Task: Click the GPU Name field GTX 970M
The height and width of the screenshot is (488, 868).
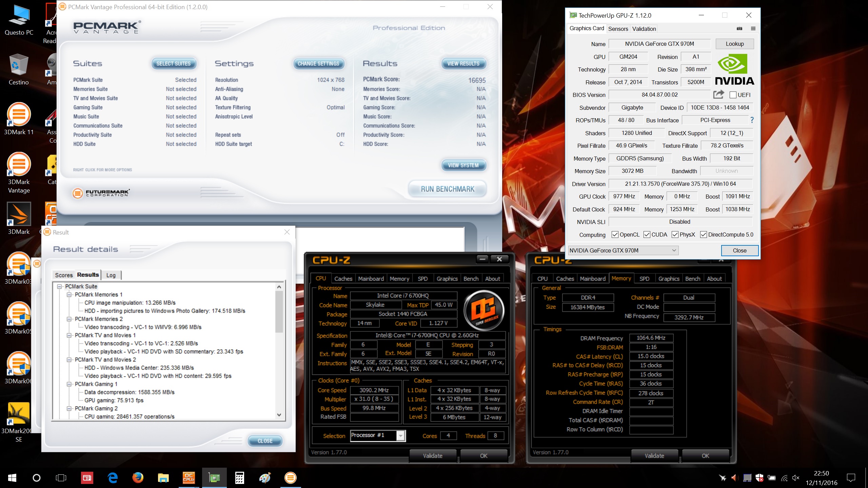Action: 659,44
